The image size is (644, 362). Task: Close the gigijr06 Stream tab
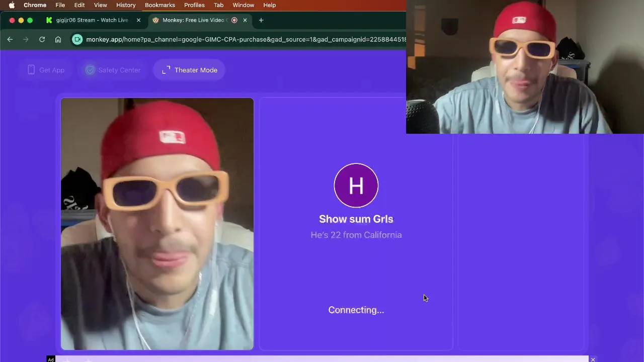pyautogui.click(x=138, y=20)
